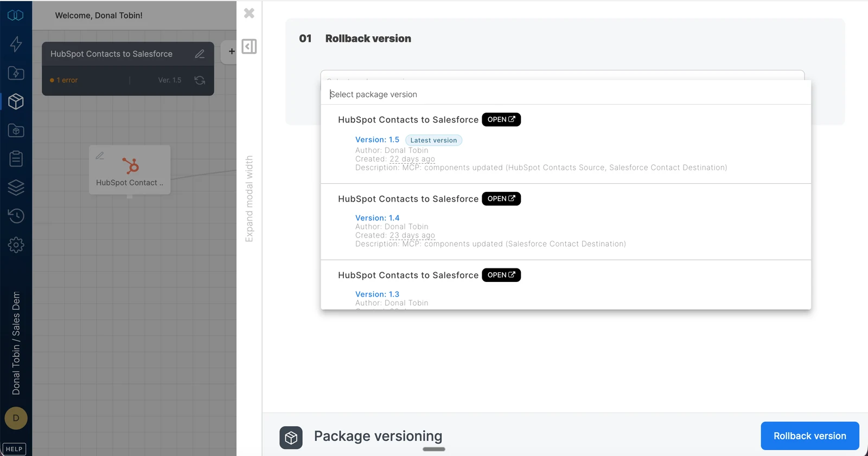
Task: Click the expand modal width panel icon
Action: point(249,47)
